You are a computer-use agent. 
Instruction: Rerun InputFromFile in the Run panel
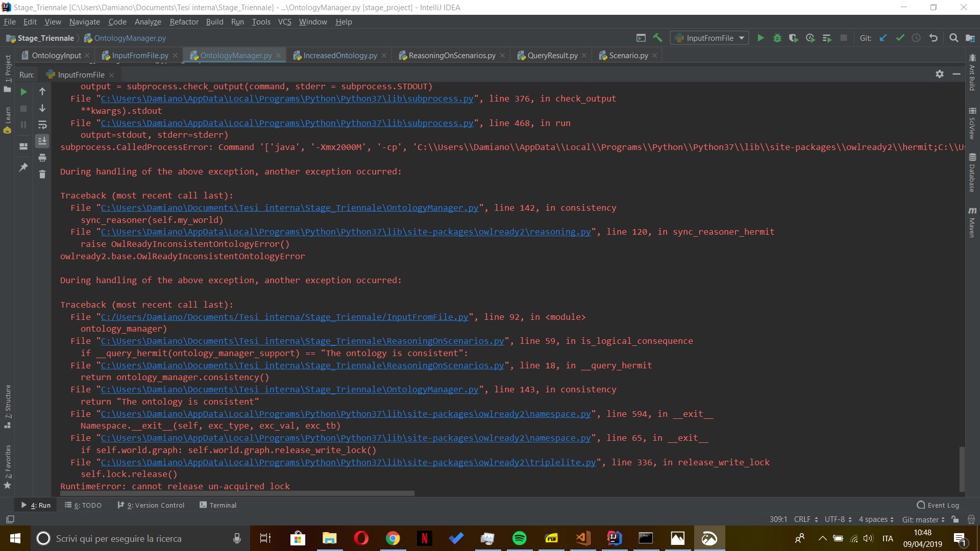click(23, 92)
